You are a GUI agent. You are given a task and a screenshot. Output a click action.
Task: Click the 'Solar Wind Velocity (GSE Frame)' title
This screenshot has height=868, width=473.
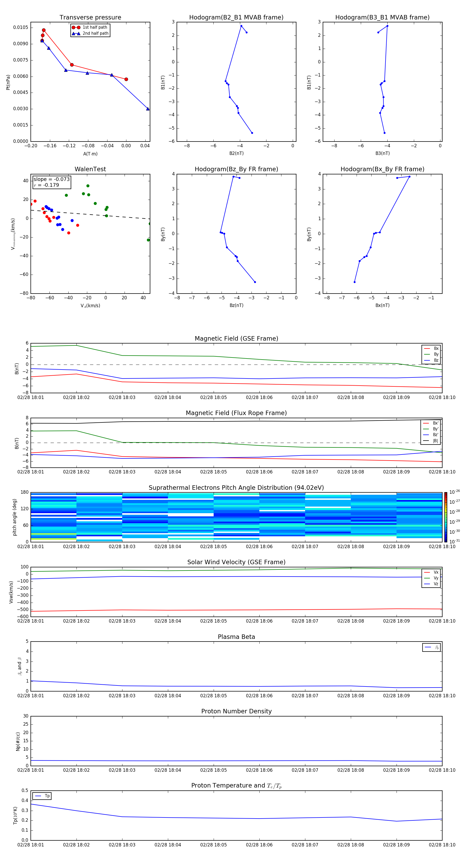click(236, 562)
